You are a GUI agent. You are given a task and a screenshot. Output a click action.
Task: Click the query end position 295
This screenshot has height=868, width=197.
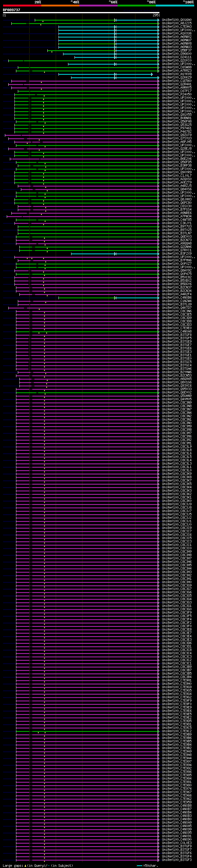point(155,15)
